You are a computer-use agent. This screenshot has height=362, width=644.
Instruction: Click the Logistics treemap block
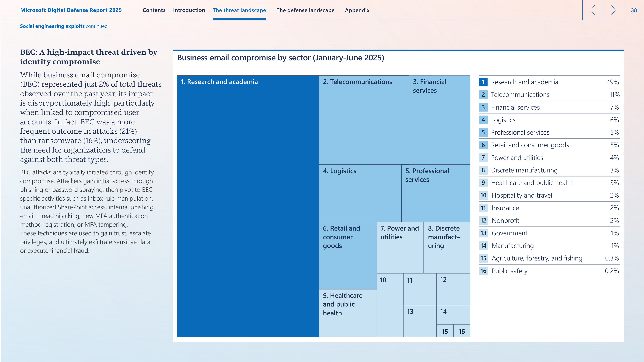point(360,193)
